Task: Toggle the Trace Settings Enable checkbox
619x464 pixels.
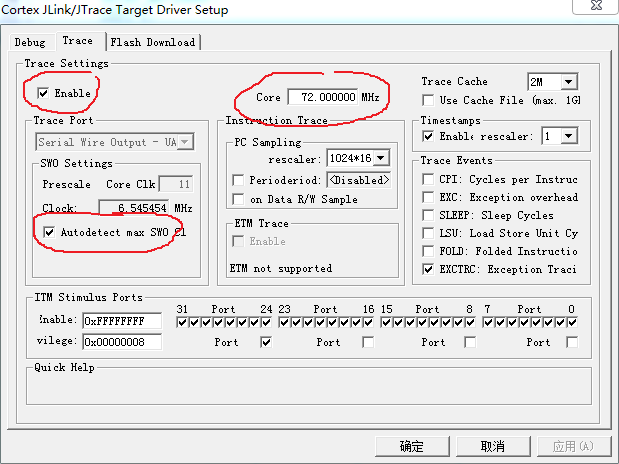Action: (43, 93)
